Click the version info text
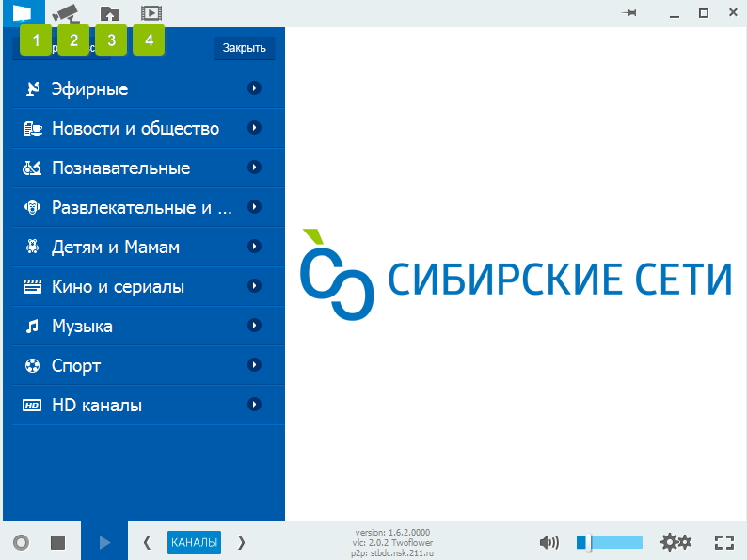Viewport: 747px width, 560px height. coord(392,542)
